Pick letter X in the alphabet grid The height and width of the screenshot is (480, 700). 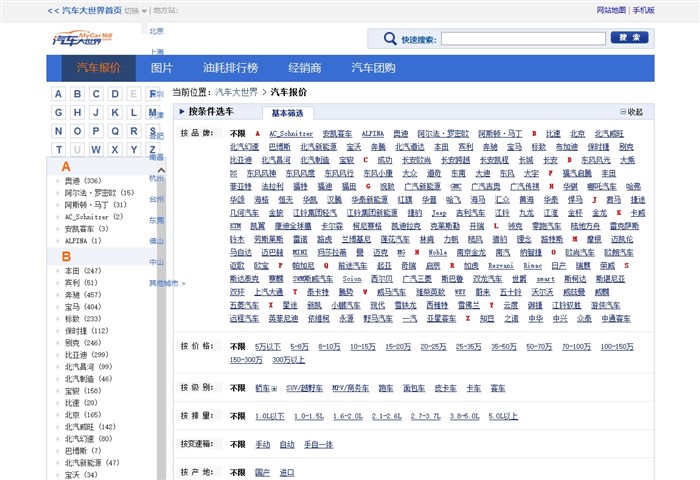tap(115, 150)
